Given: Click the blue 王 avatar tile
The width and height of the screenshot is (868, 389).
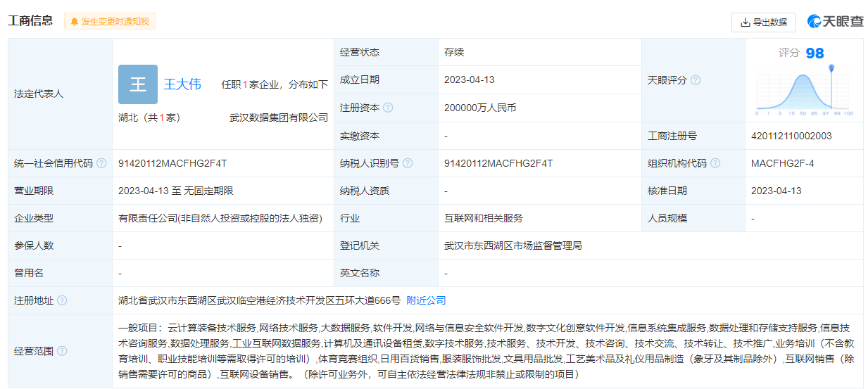Looking at the screenshot, I should (137, 84).
